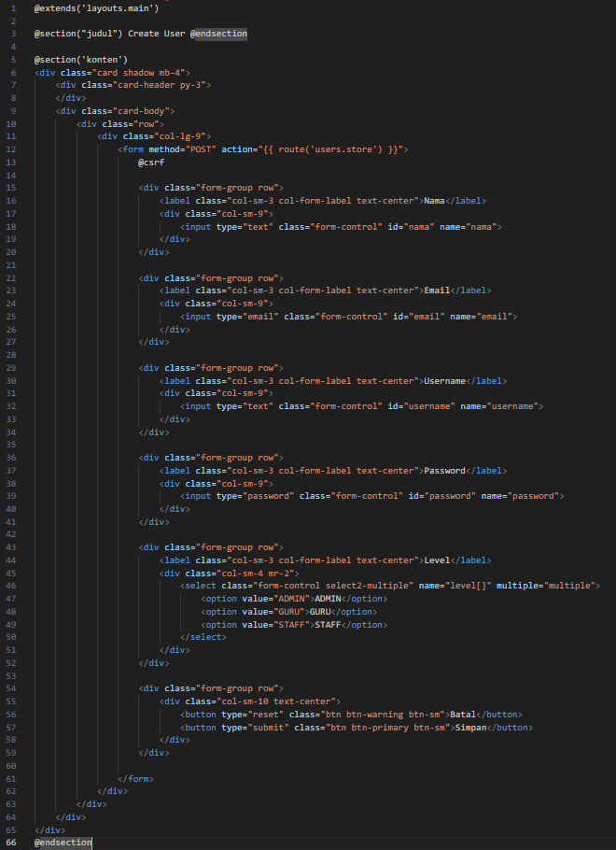Select the @section("judul") directive
This screenshot has width=616, height=850.
pos(78,34)
